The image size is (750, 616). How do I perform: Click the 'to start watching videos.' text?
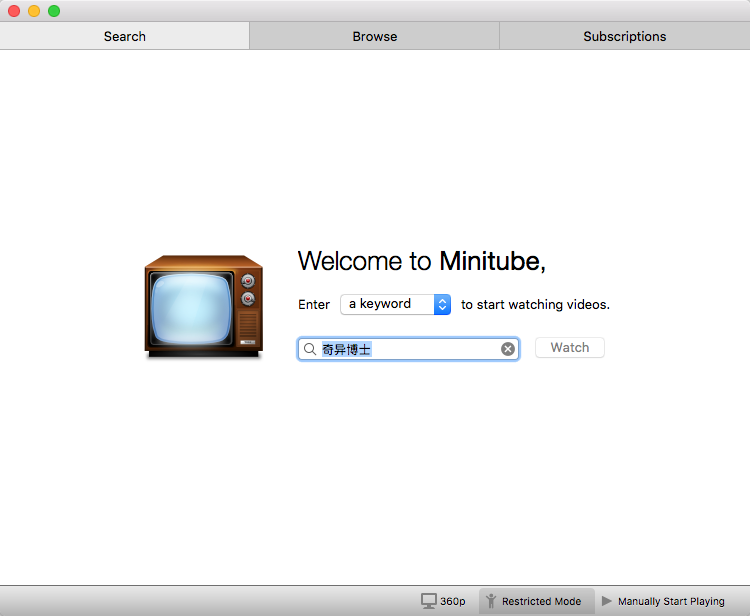(x=535, y=305)
